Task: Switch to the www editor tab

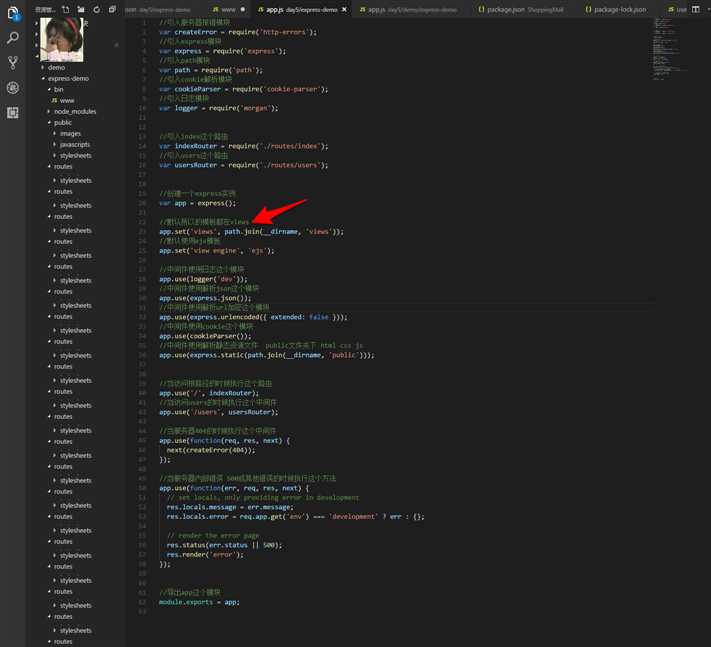Action: [229, 9]
